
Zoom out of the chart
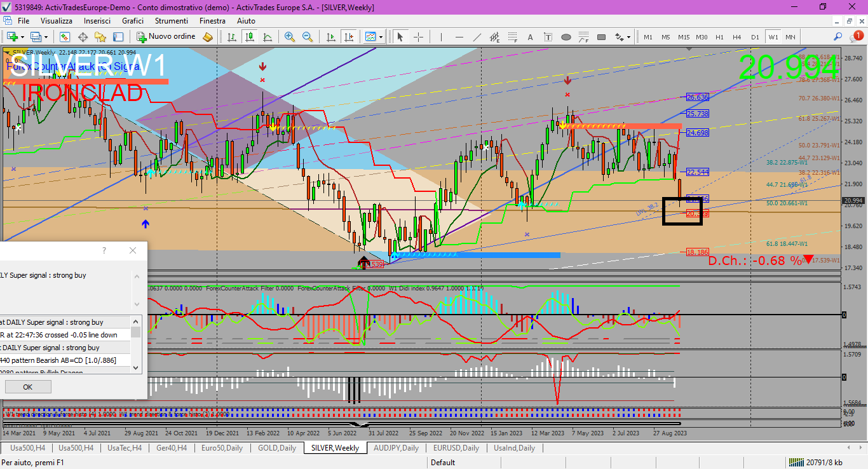(x=308, y=37)
